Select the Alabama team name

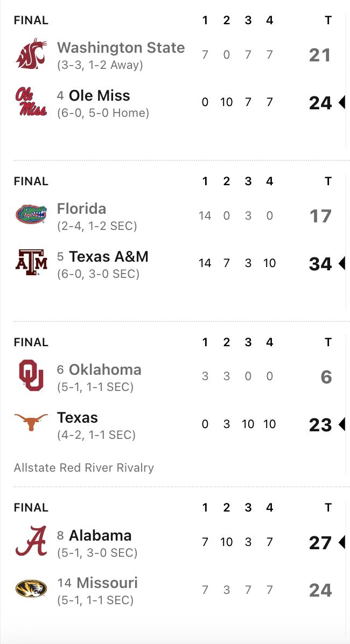pos(100,535)
